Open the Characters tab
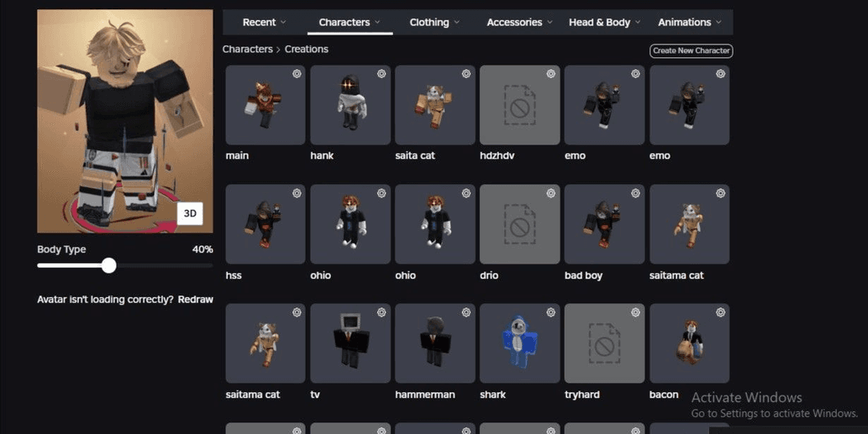Viewport: 868px width, 434px height. point(350,22)
